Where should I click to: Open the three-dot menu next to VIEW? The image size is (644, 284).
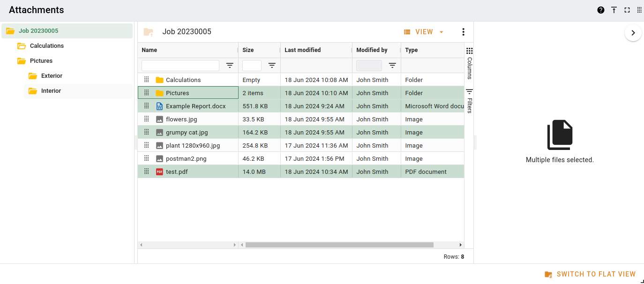(x=463, y=31)
